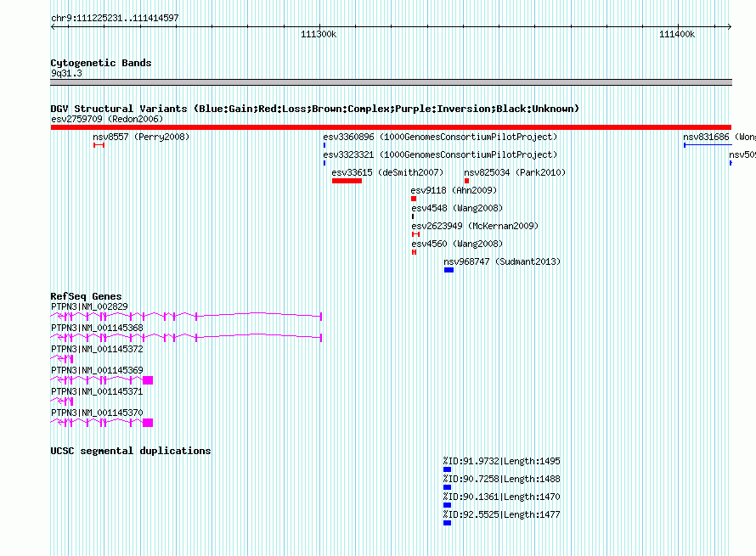The height and width of the screenshot is (556, 756).
Task: Click the esv3323321 blue gain marker
Action: [x=324, y=163]
